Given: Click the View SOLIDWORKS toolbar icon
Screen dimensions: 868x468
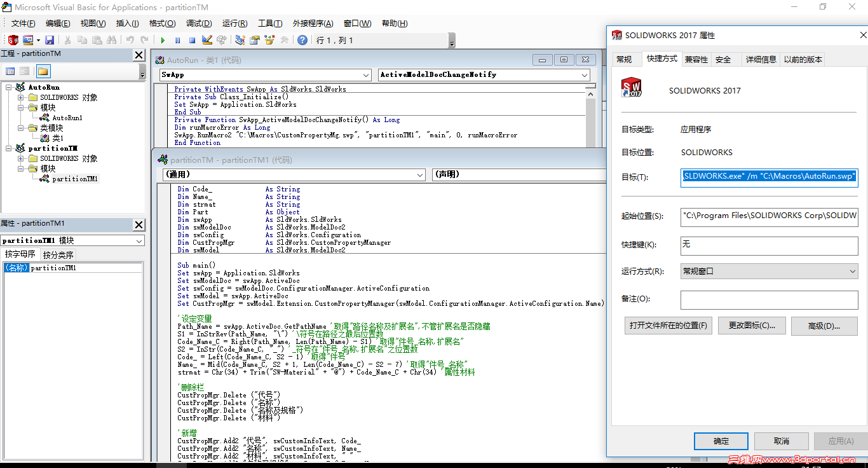Looking at the screenshot, I should coord(13,40).
